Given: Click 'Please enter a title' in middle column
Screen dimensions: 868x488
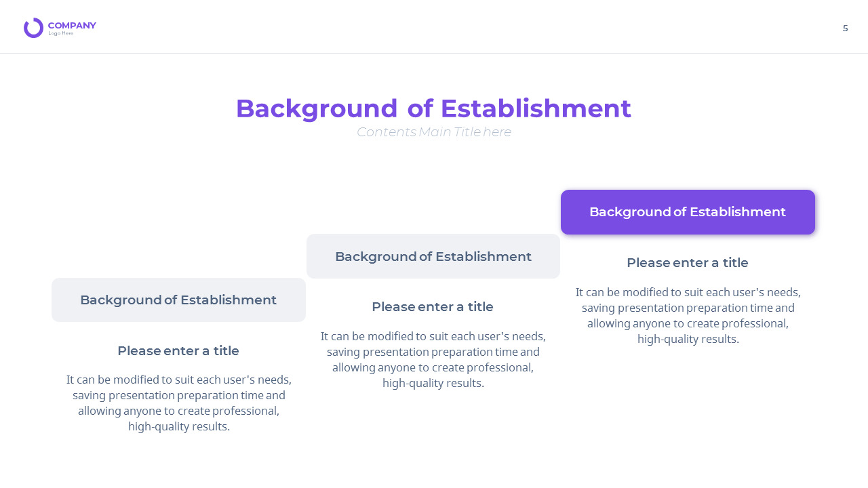Looking at the screenshot, I should tap(433, 307).
